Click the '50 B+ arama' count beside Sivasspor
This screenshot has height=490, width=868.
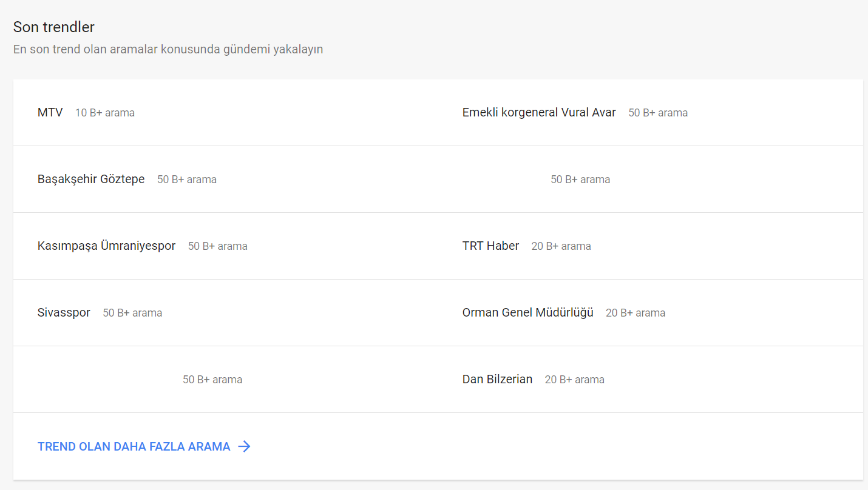(132, 313)
